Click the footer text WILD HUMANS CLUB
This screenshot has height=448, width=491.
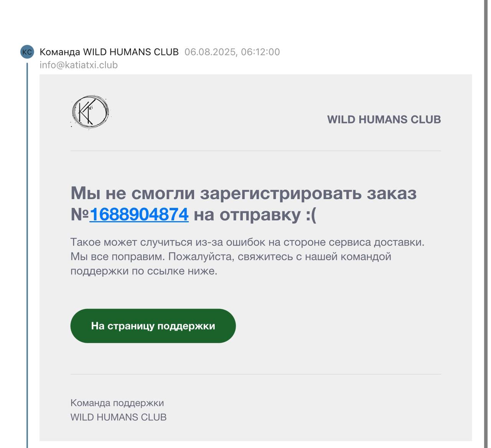click(x=119, y=417)
